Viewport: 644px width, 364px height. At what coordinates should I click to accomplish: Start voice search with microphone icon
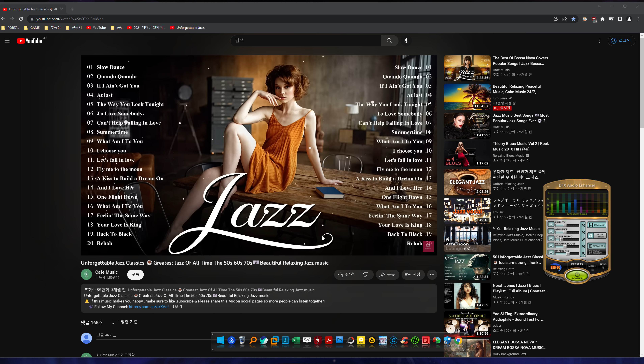click(406, 41)
